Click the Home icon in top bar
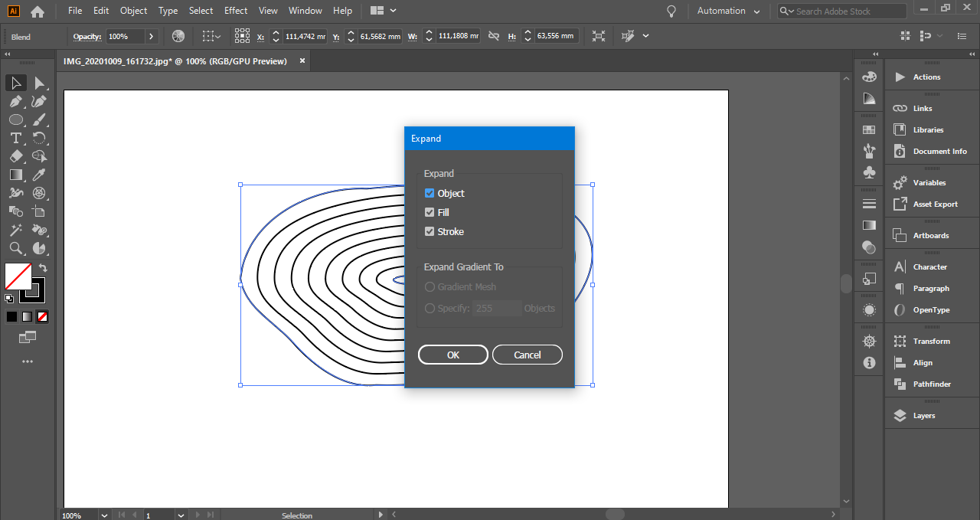 38,11
